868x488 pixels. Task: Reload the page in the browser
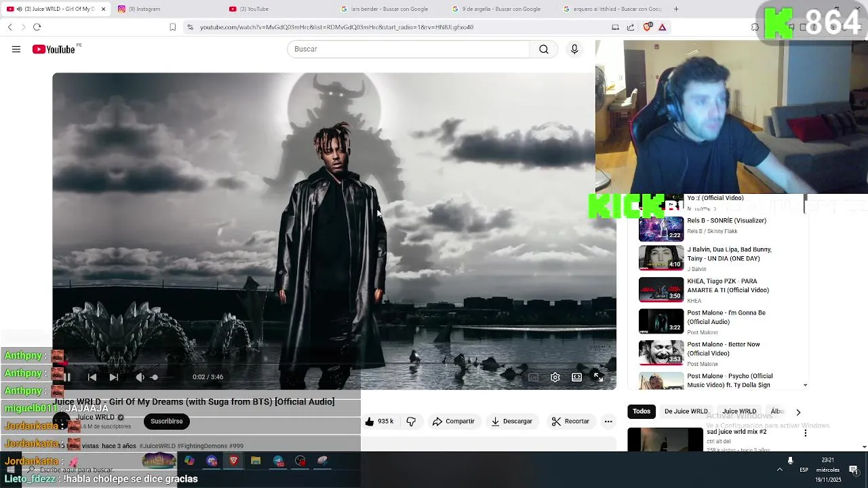point(37,27)
